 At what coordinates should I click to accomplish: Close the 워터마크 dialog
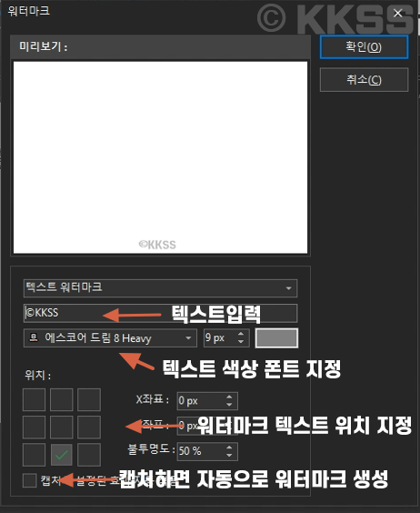(398, 13)
